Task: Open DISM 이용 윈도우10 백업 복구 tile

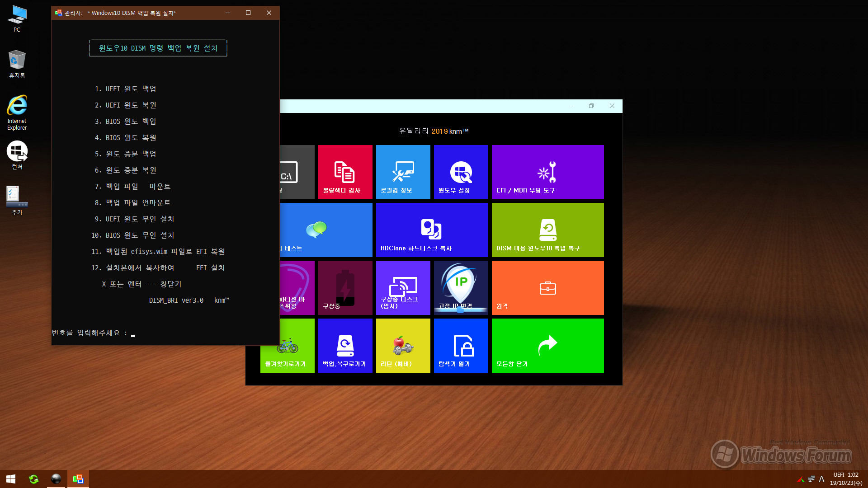Action: pyautogui.click(x=547, y=230)
